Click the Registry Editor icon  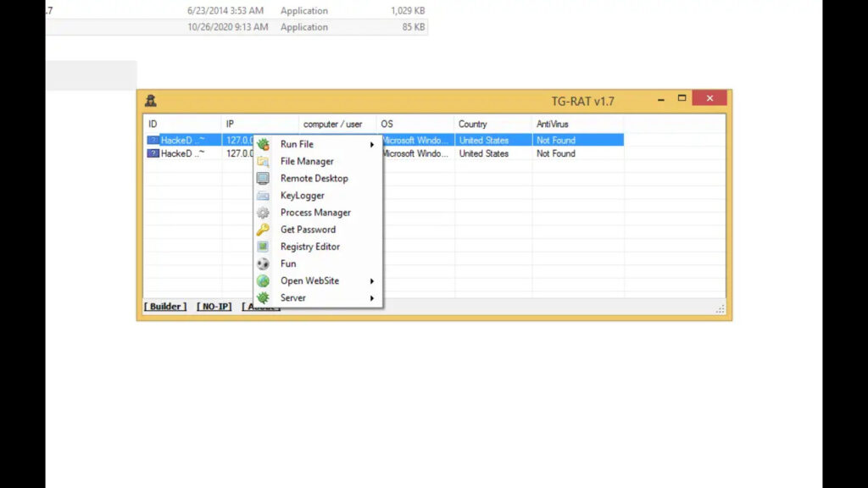tap(263, 247)
